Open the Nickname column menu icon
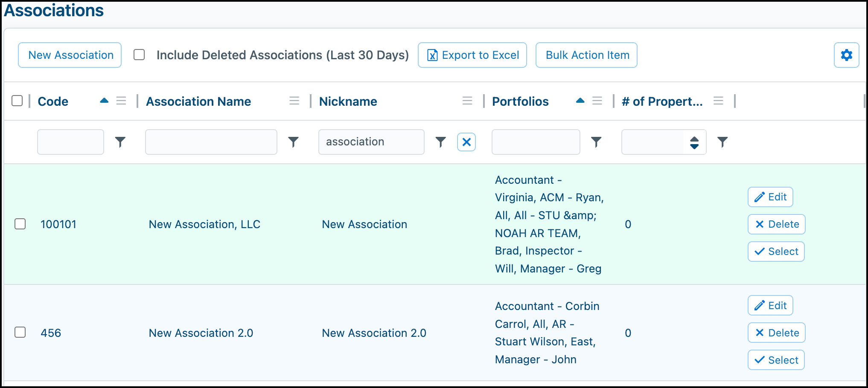 pos(467,101)
